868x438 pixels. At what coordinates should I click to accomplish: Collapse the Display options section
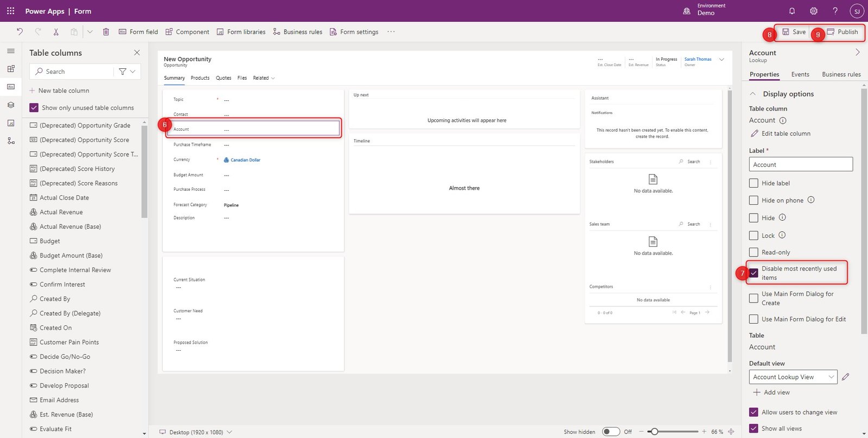point(753,94)
